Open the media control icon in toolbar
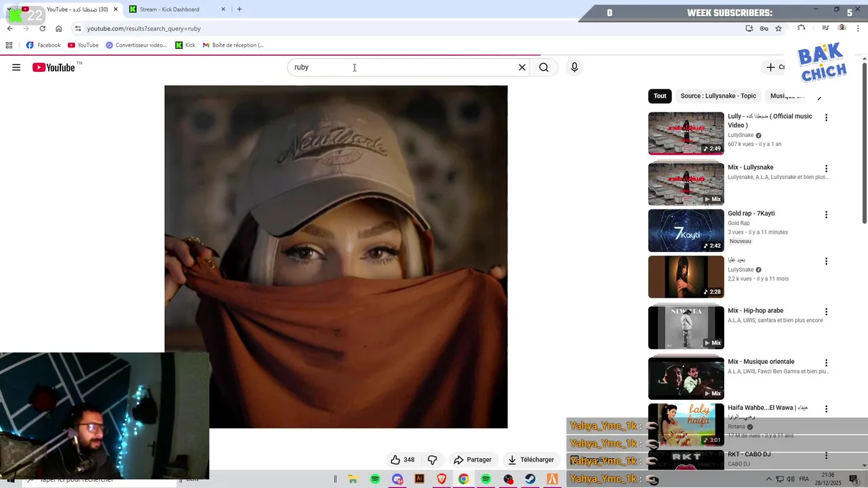 825,28
